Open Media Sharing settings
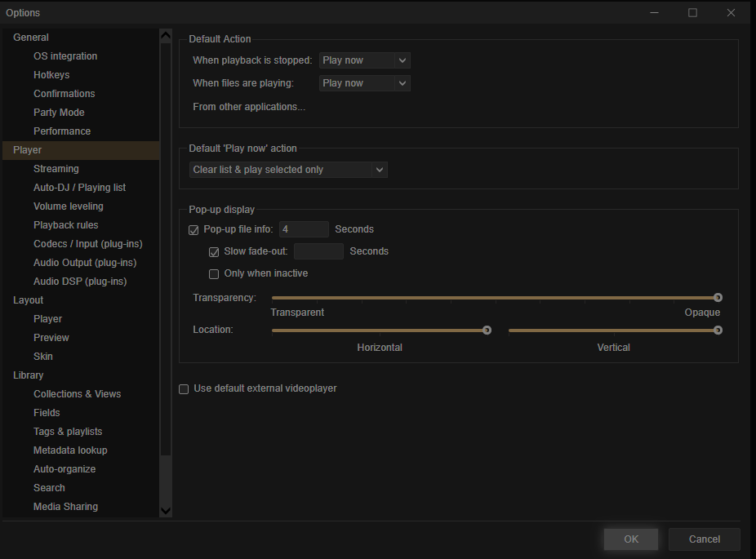Screen dimensions: 756x559 pyautogui.click(x=65, y=507)
